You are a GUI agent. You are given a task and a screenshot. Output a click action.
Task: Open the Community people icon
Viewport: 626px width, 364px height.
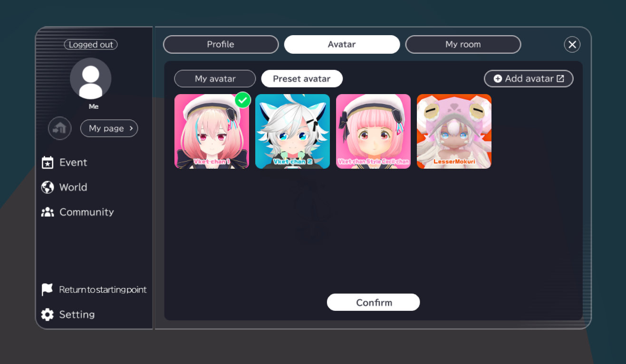click(48, 212)
